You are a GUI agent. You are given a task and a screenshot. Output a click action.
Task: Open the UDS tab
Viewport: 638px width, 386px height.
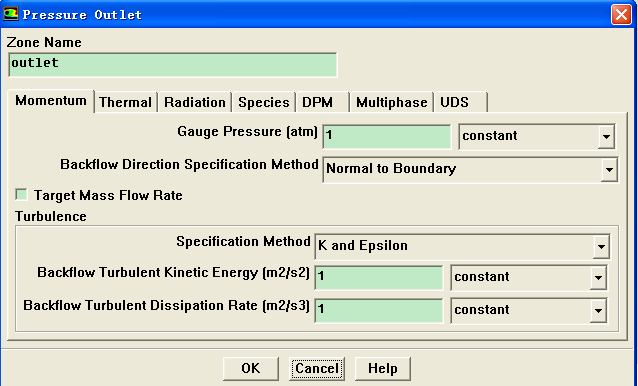pos(460,102)
